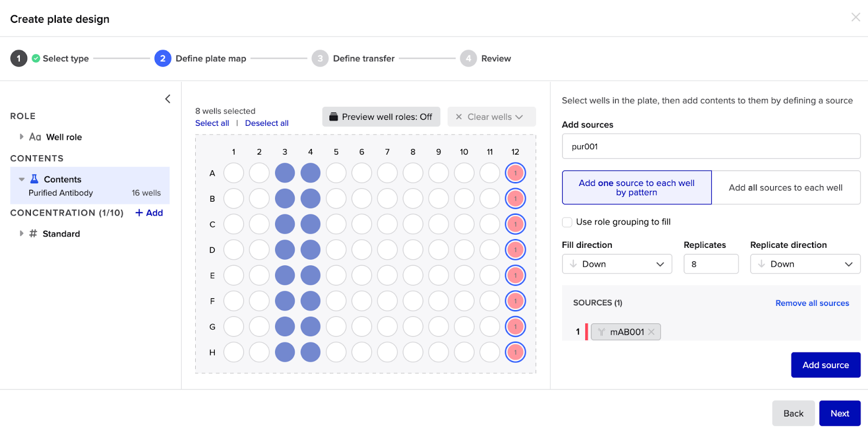Click the hash icon beside Standard

33,234
